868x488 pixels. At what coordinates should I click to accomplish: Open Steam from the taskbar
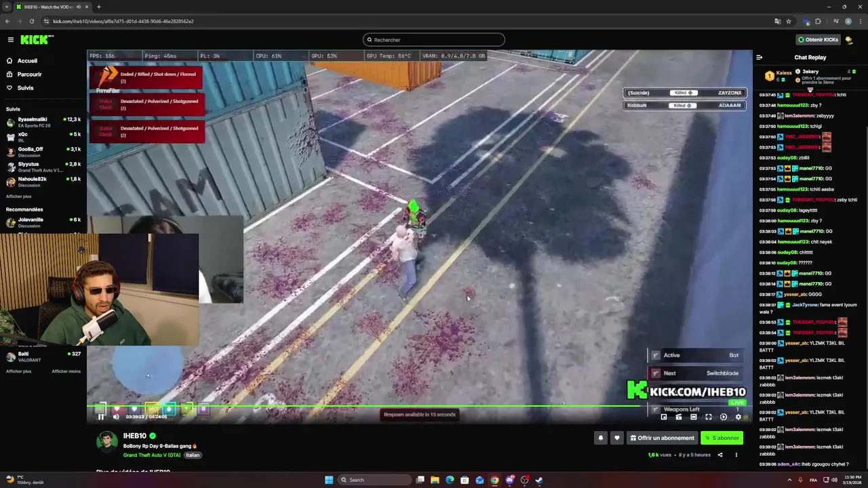(539, 480)
